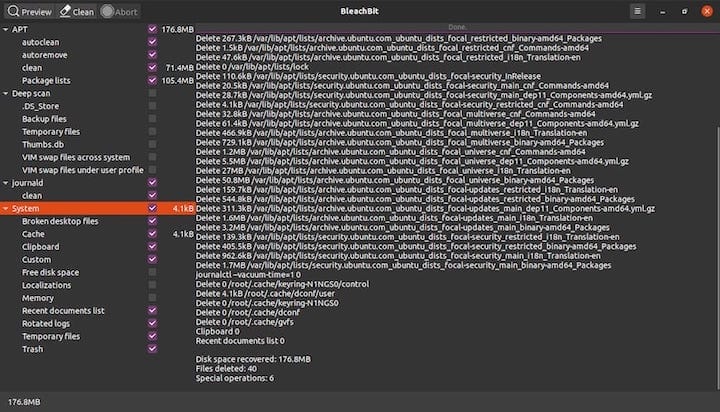Select the Package lists row

point(97,80)
